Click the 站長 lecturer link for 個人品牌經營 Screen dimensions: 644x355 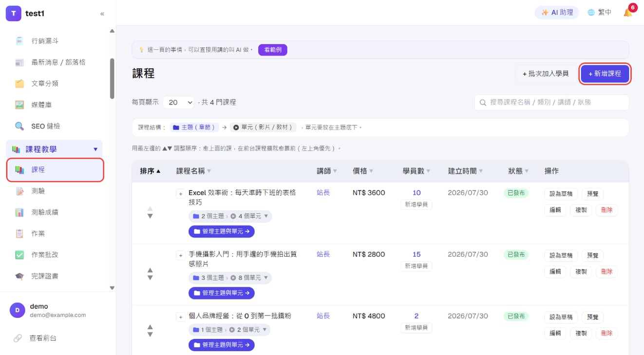pos(323,316)
